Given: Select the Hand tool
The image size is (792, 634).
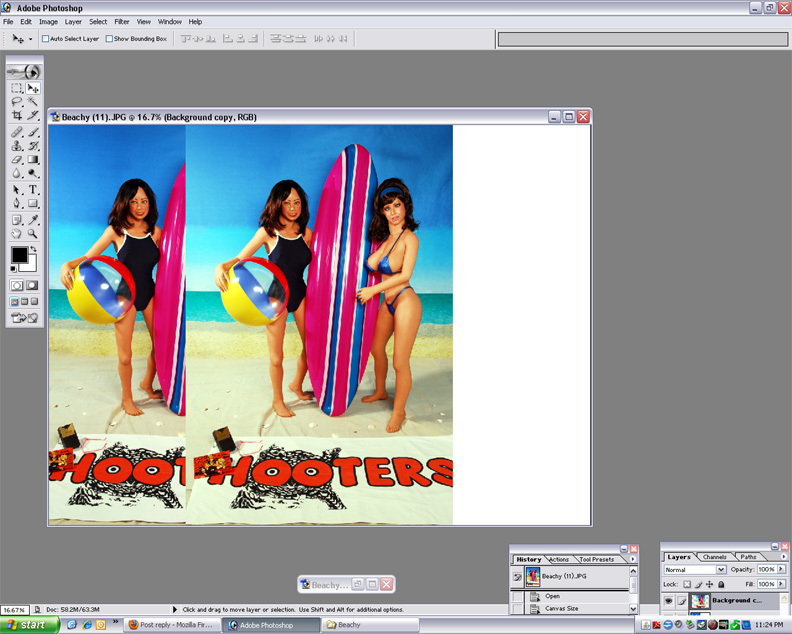Looking at the screenshot, I should coord(17,234).
